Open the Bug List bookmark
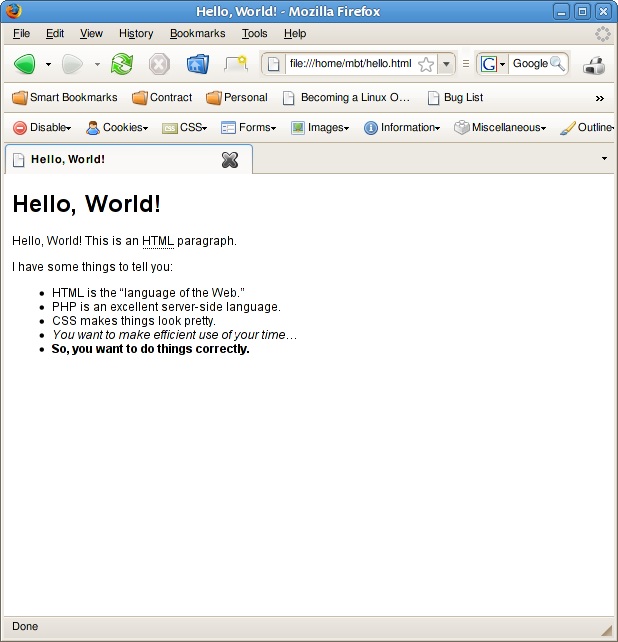This screenshot has height=642, width=618. point(455,97)
